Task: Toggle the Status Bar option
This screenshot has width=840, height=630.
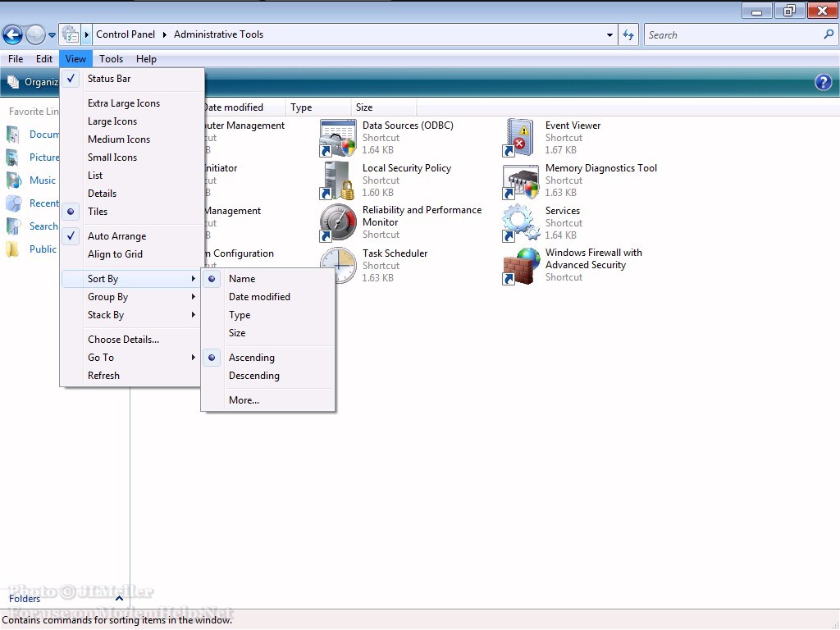Action: pyautogui.click(x=132, y=79)
